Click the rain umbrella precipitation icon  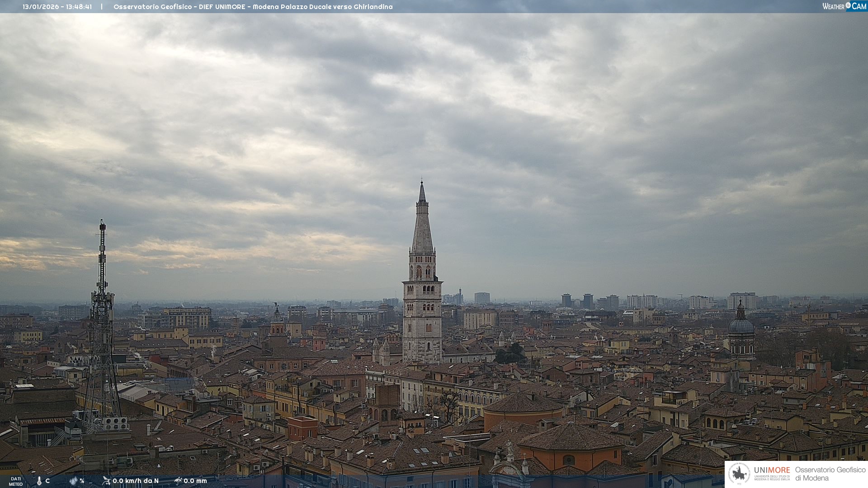click(178, 481)
